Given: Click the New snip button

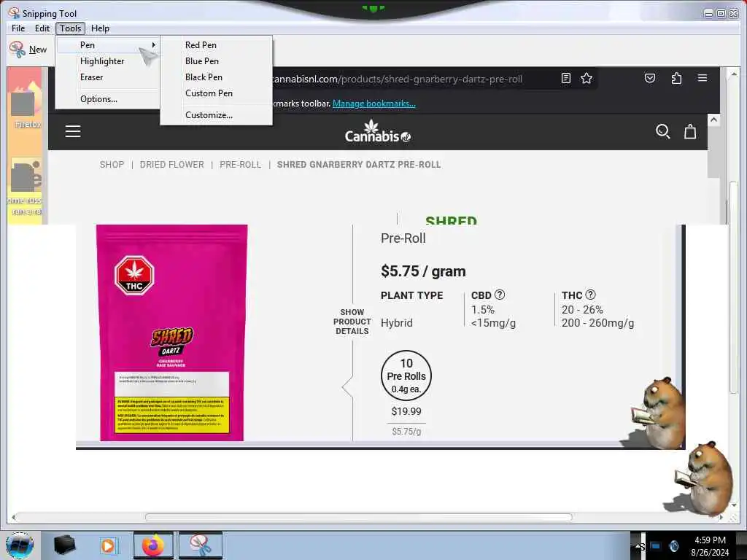Looking at the screenshot, I should click(x=28, y=50).
